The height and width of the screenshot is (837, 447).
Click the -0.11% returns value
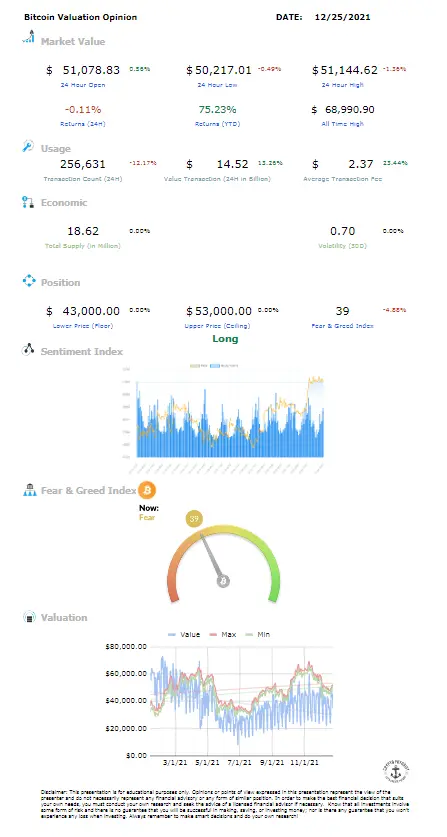[83, 109]
